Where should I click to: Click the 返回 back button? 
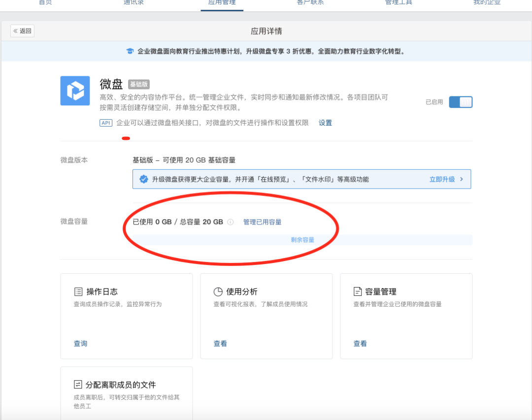pos(22,31)
